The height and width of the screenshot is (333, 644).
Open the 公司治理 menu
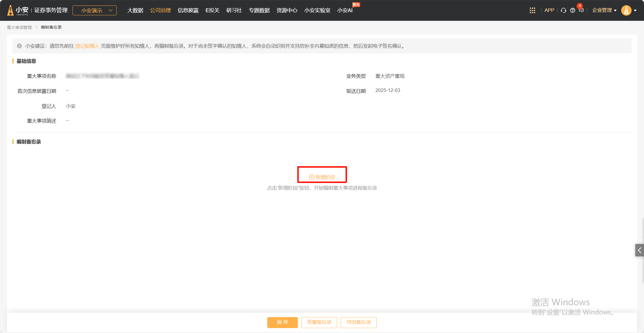[x=160, y=10]
